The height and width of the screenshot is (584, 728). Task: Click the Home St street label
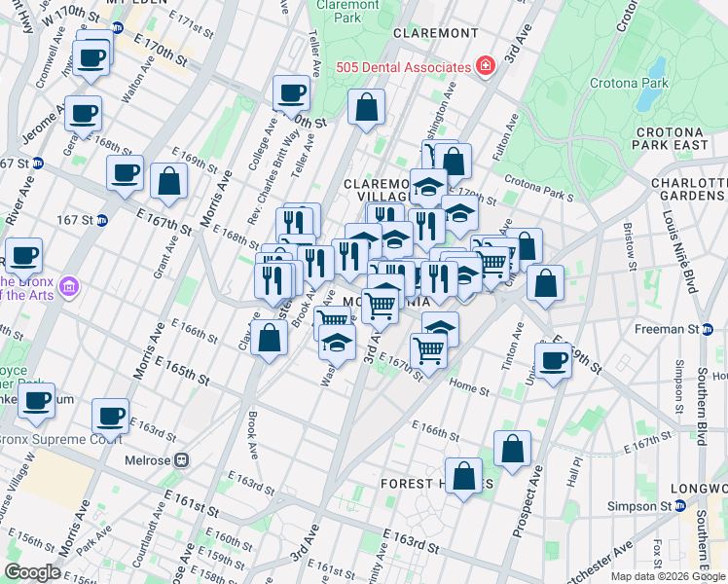click(x=469, y=387)
